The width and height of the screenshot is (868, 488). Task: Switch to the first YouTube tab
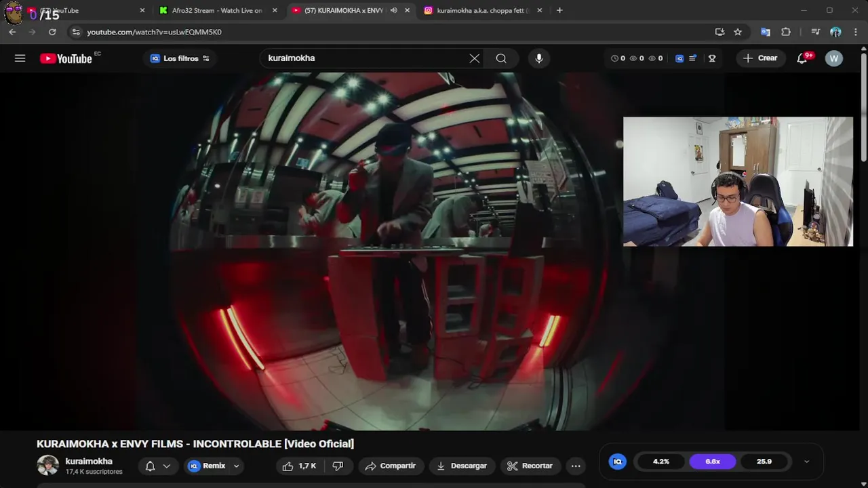coord(81,10)
